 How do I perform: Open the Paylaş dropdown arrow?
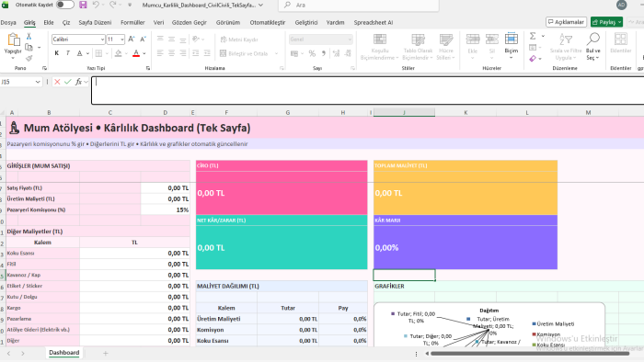(x=619, y=22)
